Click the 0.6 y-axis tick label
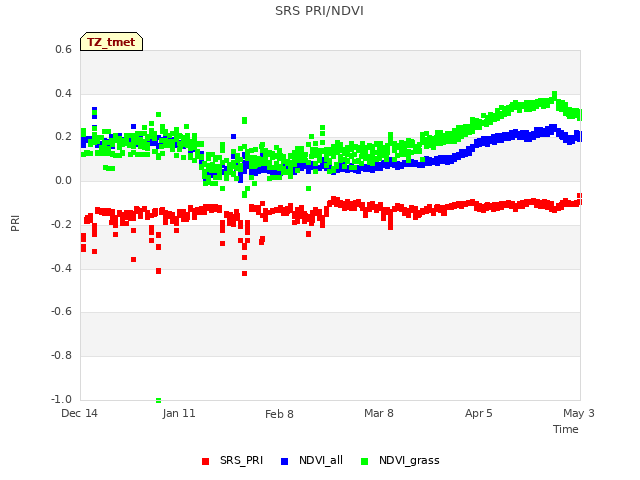This screenshot has width=640, height=480. click(x=63, y=49)
